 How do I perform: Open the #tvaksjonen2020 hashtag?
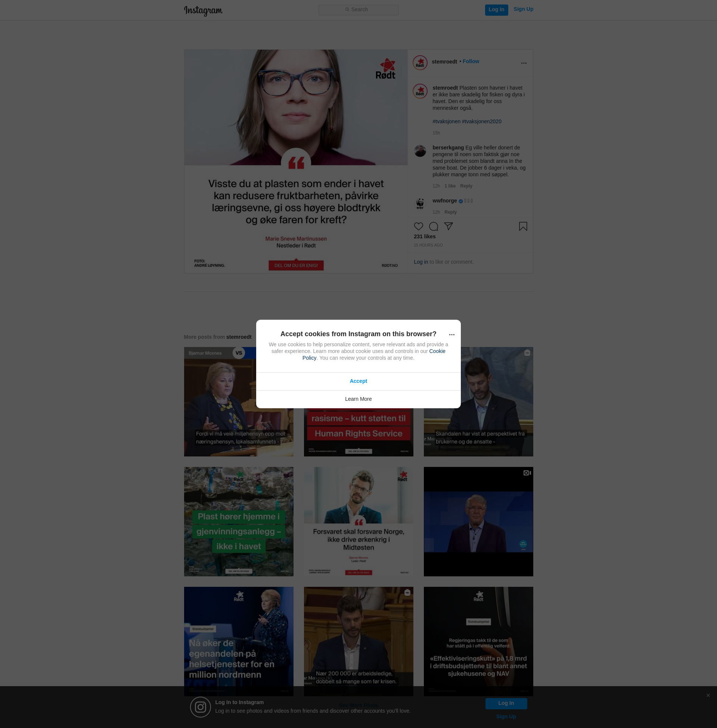(x=481, y=121)
